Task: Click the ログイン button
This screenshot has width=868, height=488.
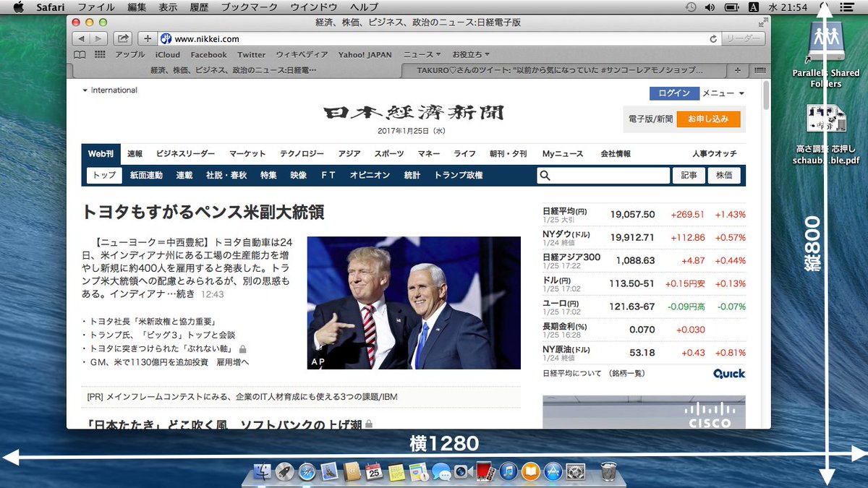Action: pos(674,93)
